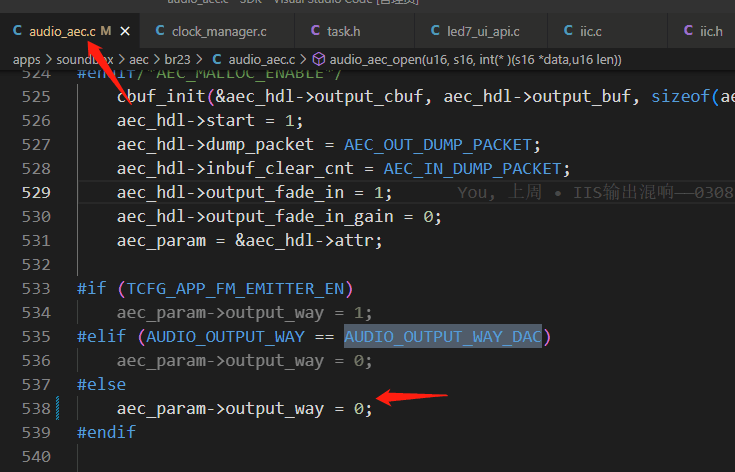Click AEC_IN_DUMP_PACKET macro
735x472 pixels.
click(472, 169)
